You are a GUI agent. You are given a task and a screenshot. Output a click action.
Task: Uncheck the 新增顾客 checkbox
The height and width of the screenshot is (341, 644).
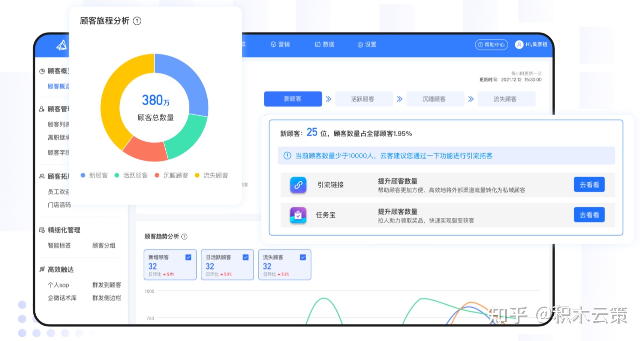click(188, 257)
